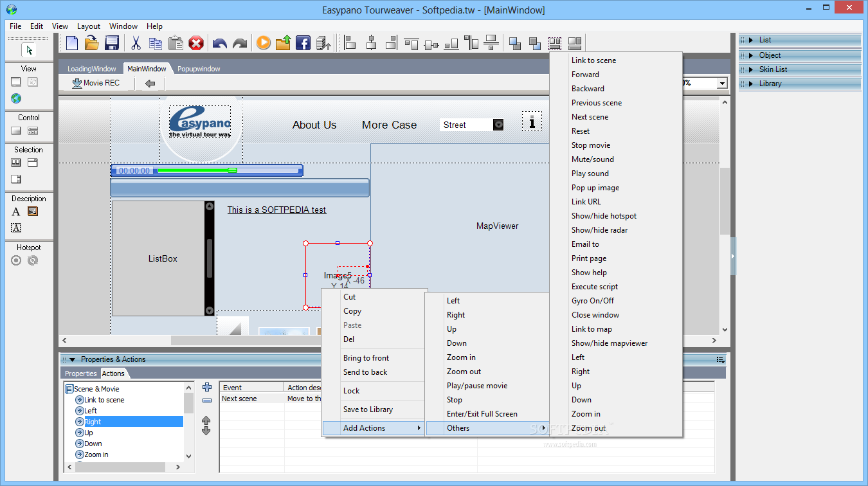Click the Bring to front toolbar icon

click(x=515, y=43)
